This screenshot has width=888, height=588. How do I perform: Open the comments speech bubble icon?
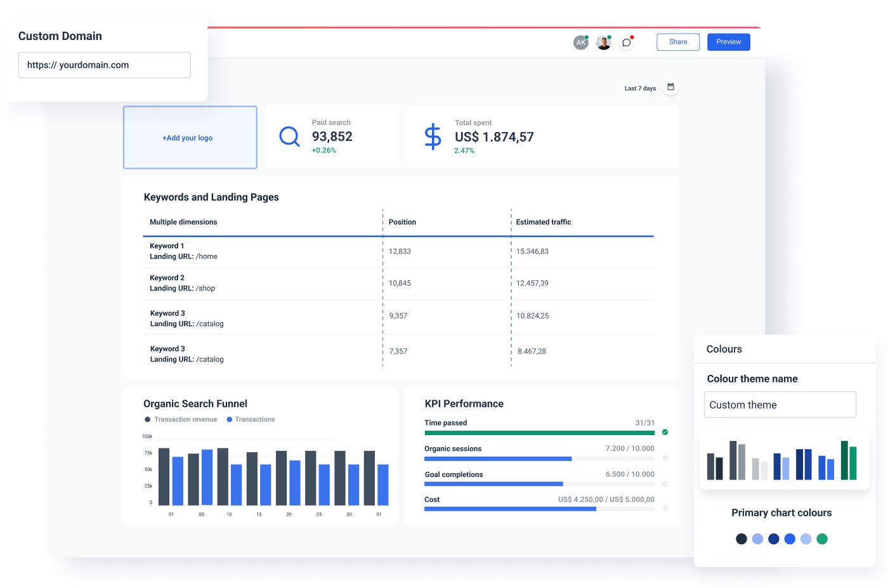pyautogui.click(x=627, y=42)
